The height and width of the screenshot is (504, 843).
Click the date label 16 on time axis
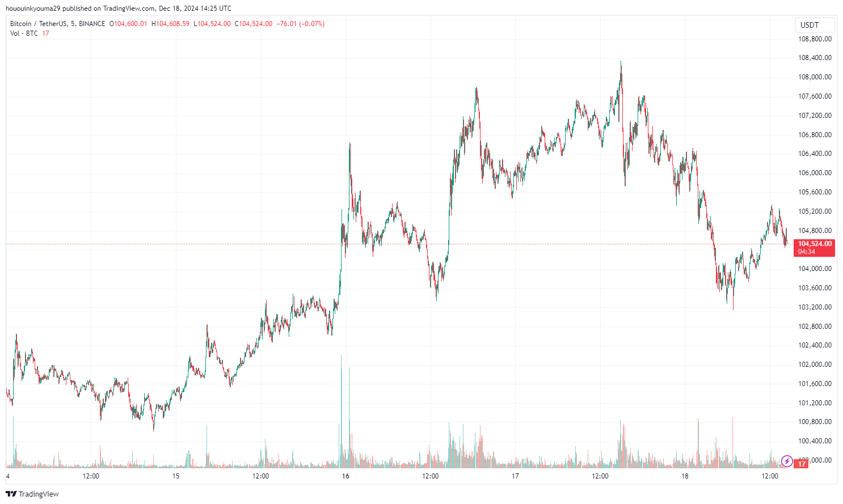345,476
